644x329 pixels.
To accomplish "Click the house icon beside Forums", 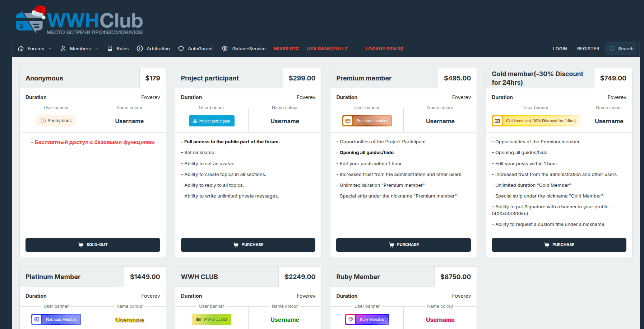I will pyautogui.click(x=21, y=48).
